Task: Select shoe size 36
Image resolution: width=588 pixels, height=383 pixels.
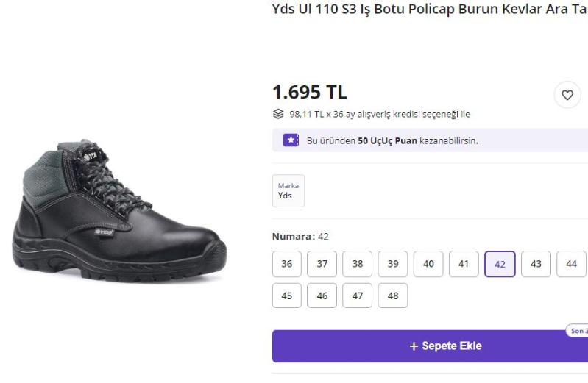Action: [x=286, y=264]
